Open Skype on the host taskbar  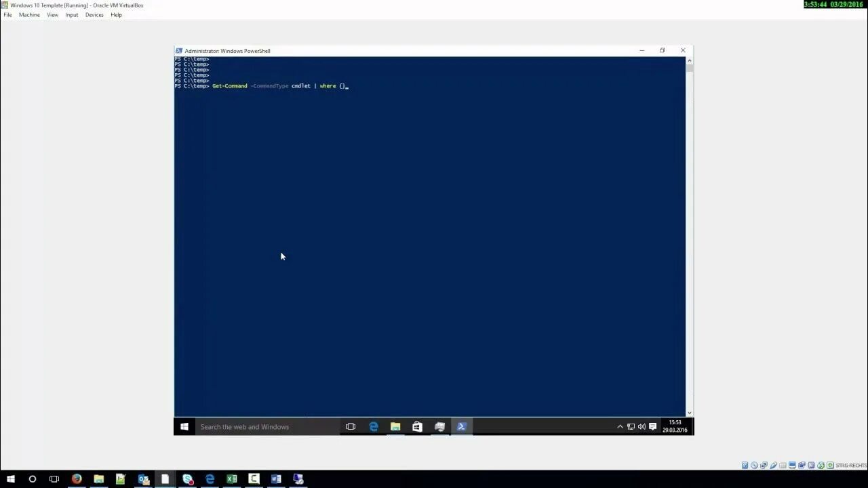pyautogui.click(x=187, y=479)
